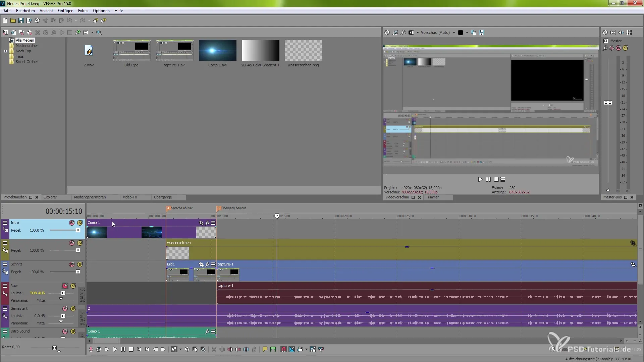Mute the Gemastert audio track

(x=65, y=309)
